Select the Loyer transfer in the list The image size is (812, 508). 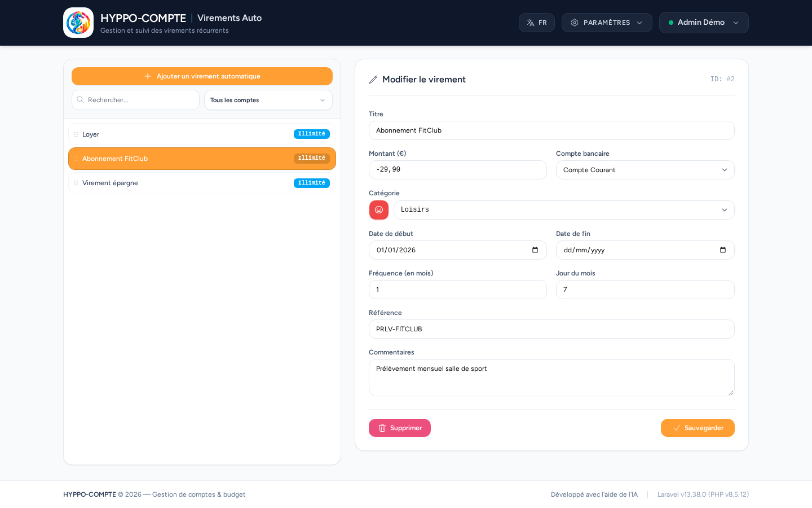point(202,134)
